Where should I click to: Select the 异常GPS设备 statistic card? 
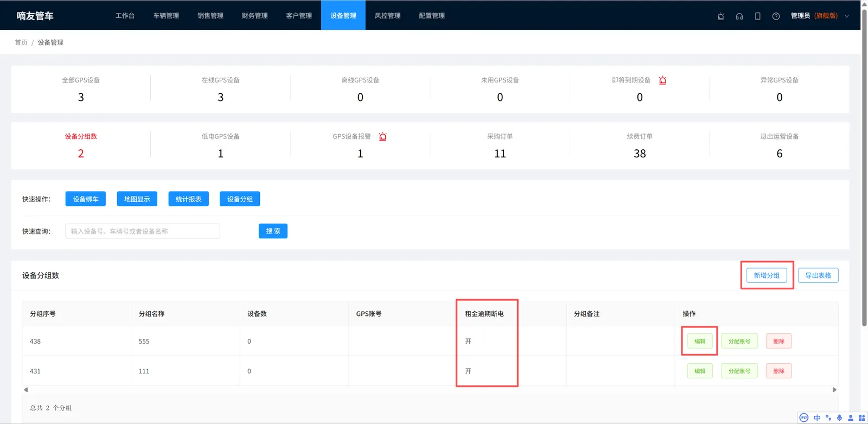point(780,89)
